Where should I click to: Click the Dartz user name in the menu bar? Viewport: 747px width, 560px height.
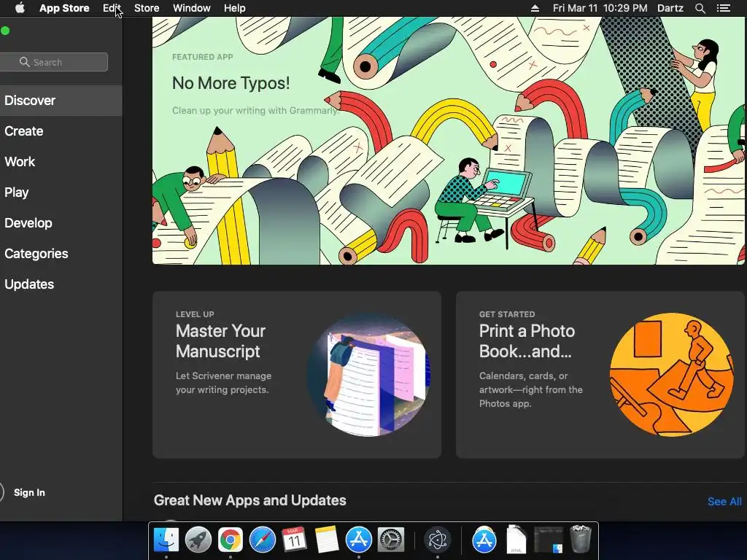[670, 8]
